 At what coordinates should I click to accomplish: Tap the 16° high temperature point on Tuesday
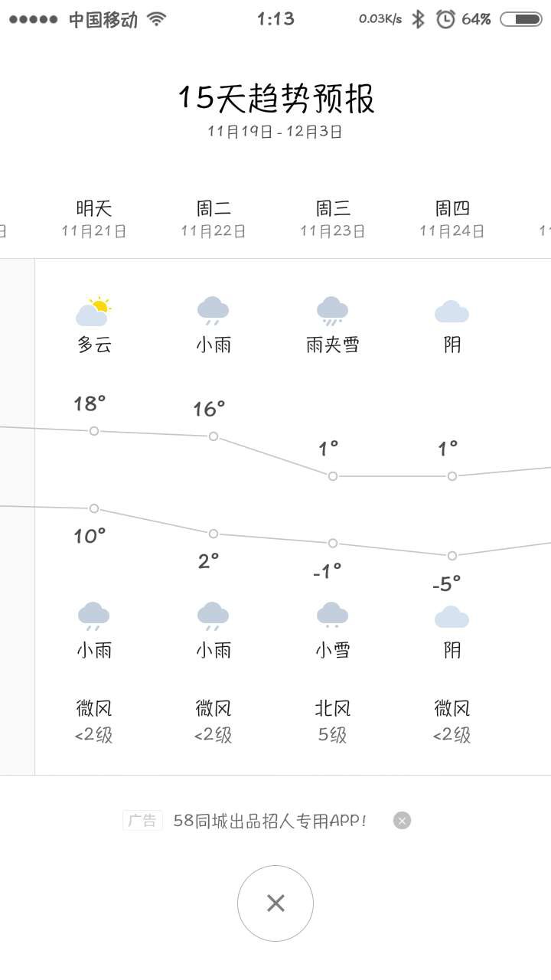(214, 436)
